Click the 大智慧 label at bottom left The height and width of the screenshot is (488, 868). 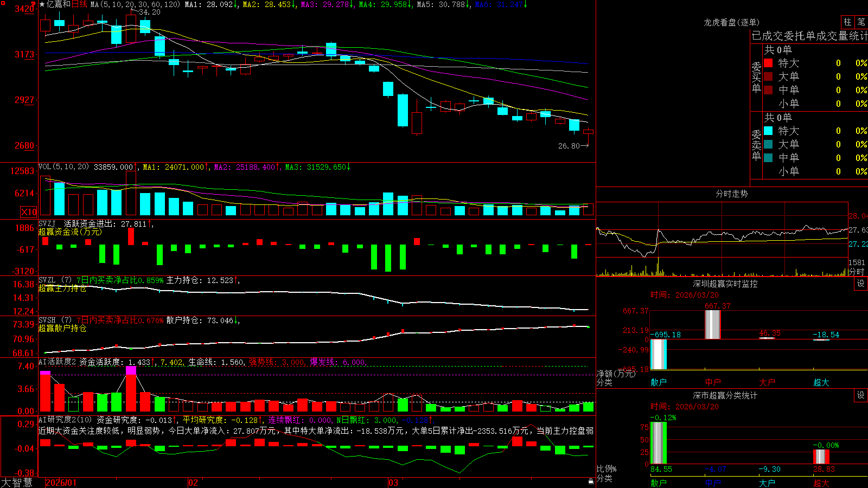coord(17,483)
